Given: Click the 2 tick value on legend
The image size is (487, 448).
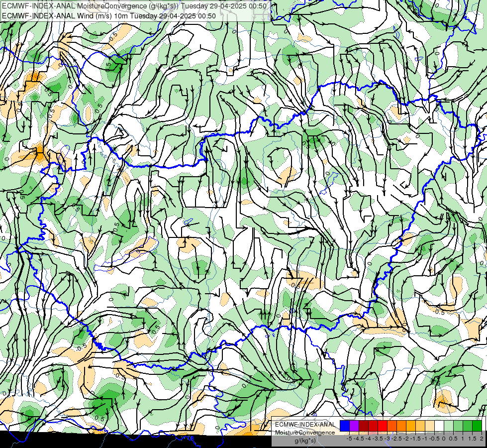Looking at the screenshot, I should click(482, 439).
